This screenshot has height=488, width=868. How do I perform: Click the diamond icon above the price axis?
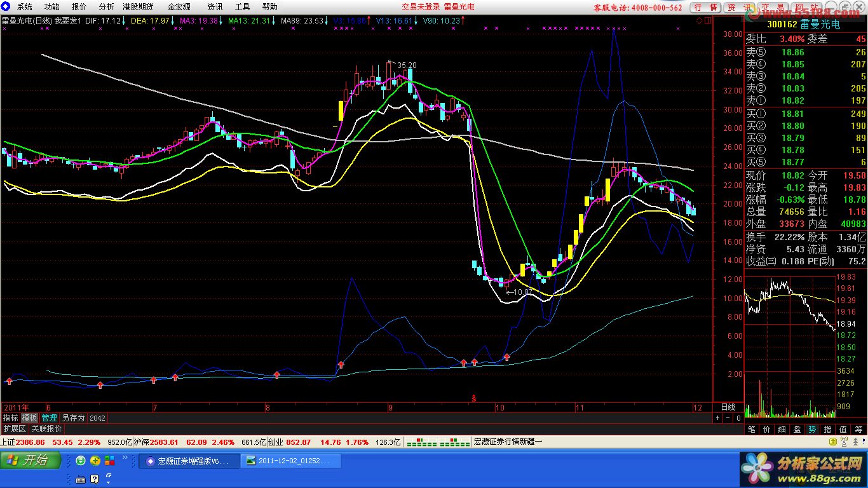[700, 20]
